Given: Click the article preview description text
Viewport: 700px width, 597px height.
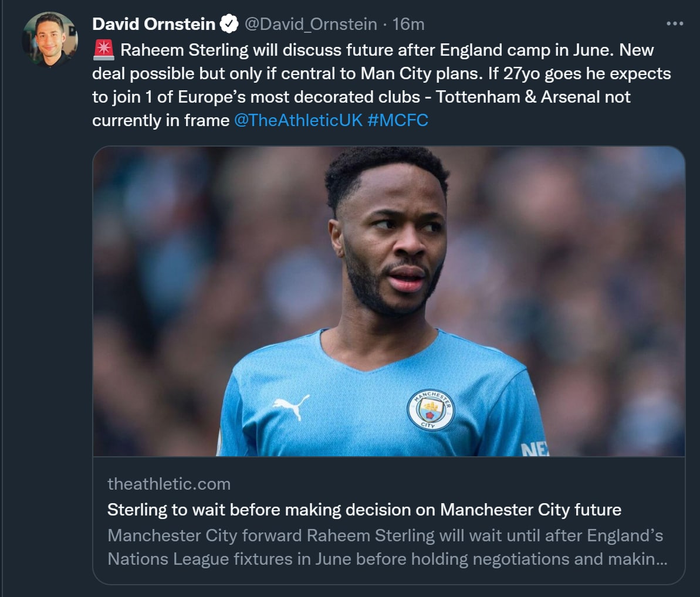Looking at the screenshot, I should coord(386,547).
